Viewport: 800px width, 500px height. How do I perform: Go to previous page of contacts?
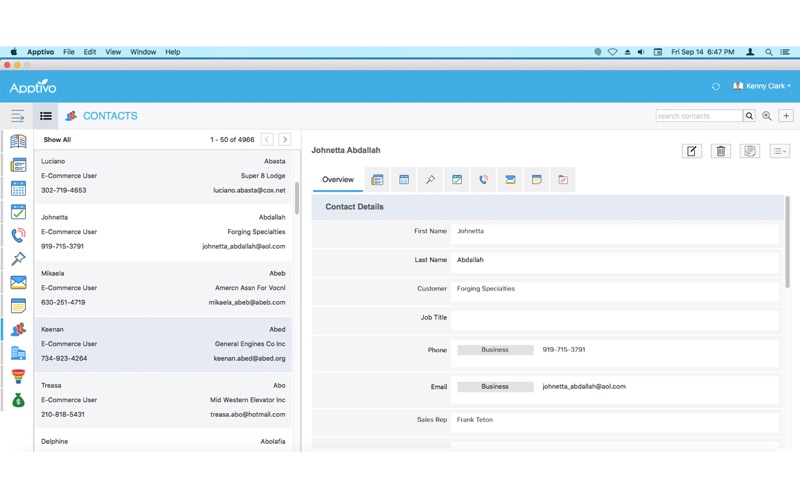coord(267,139)
